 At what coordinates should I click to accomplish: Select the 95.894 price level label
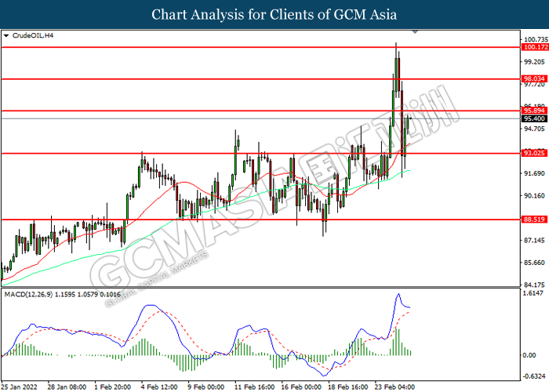click(535, 111)
